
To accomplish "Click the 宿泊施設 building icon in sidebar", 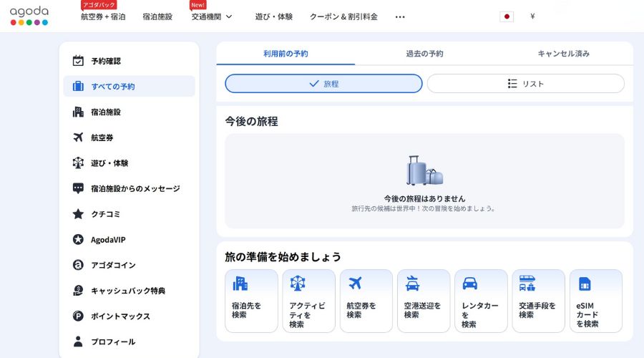I will (x=78, y=112).
